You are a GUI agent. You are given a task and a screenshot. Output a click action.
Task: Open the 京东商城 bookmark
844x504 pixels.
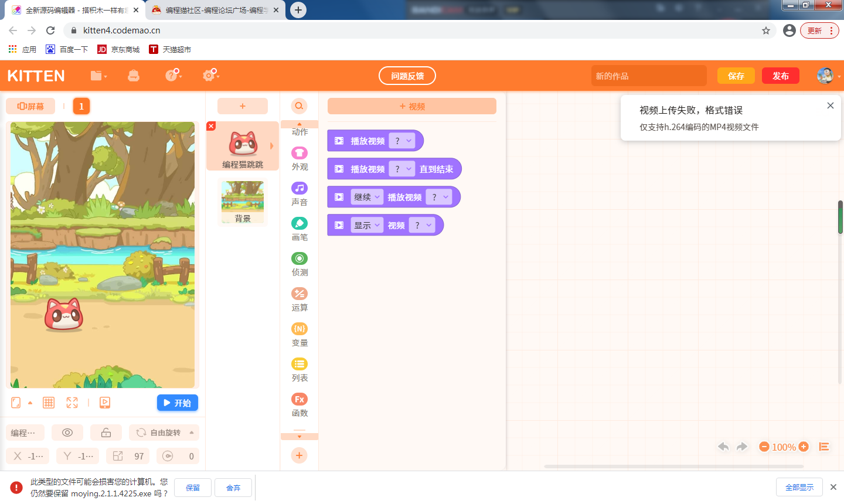[118, 49]
